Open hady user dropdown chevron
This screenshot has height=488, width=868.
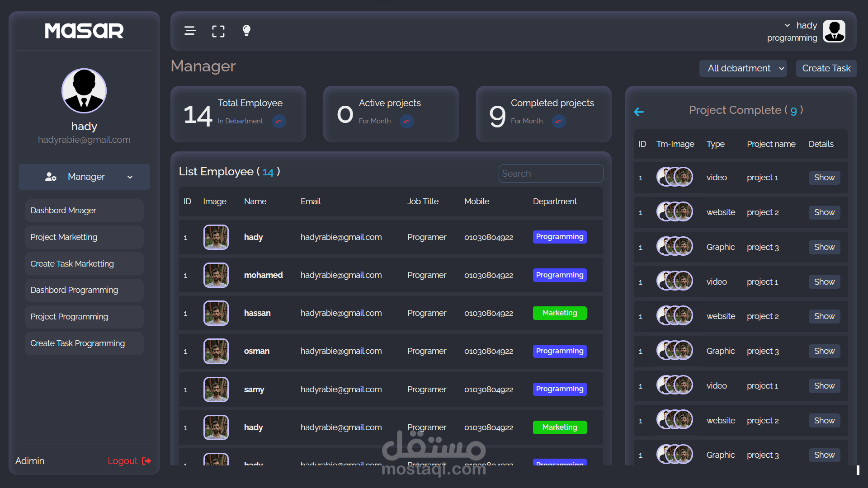click(787, 25)
